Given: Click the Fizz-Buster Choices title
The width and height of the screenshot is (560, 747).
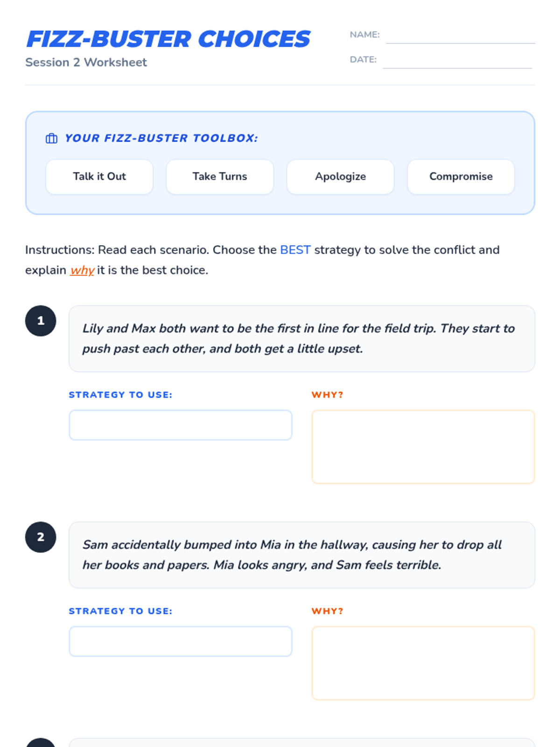Looking at the screenshot, I should pos(168,39).
